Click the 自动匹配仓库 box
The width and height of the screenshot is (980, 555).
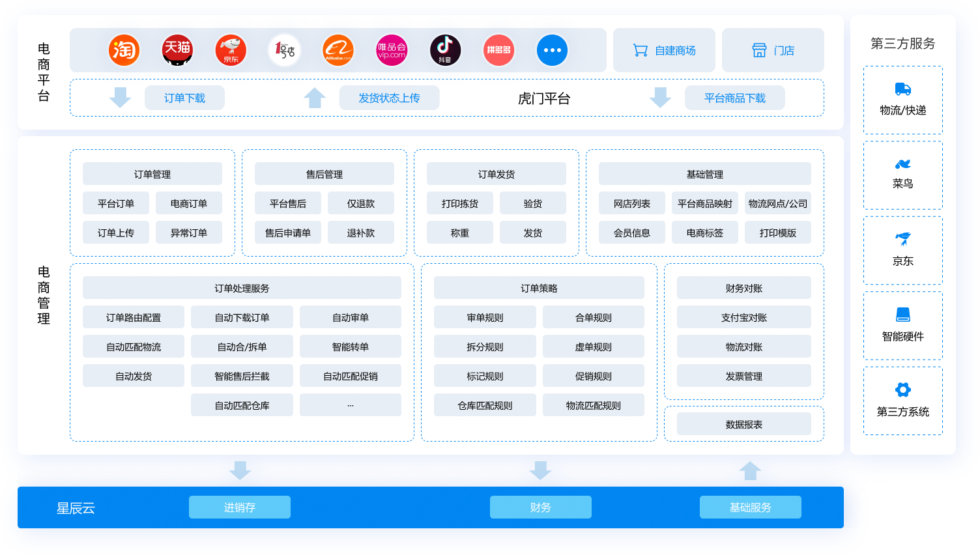pyautogui.click(x=242, y=405)
